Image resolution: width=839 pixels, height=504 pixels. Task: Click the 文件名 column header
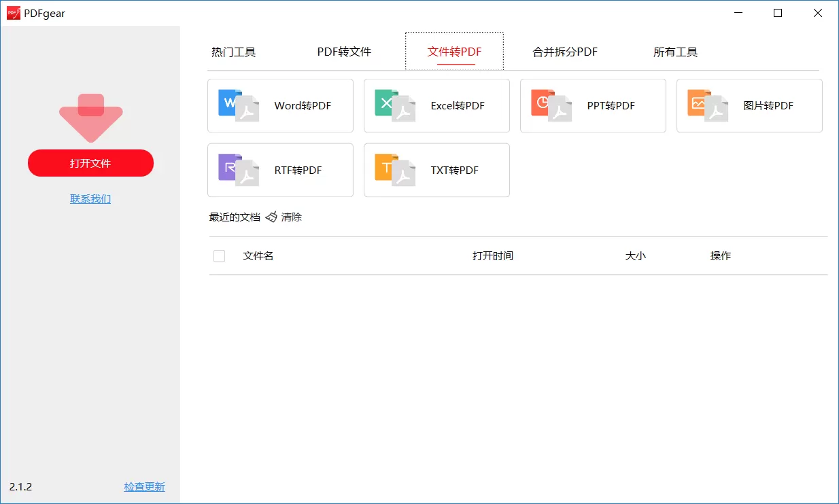point(258,255)
